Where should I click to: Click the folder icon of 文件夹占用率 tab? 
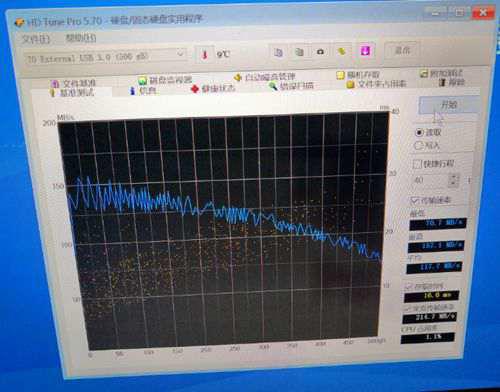pyautogui.click(x=350, y=85)
